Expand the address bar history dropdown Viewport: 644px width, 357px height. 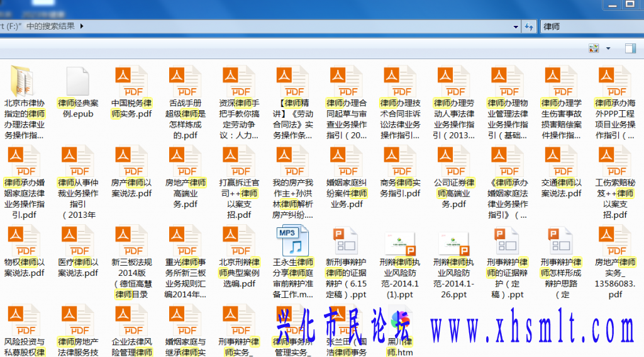click(516, 26)
